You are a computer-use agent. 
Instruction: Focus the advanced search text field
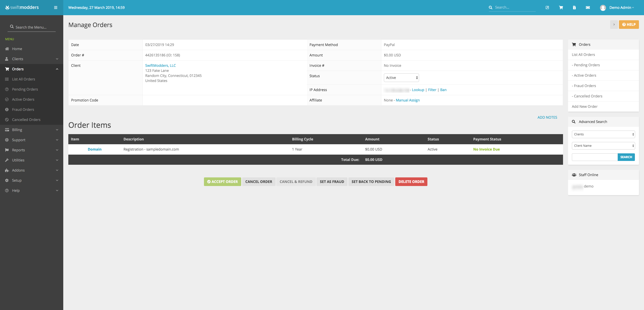[x=594, y=157]
